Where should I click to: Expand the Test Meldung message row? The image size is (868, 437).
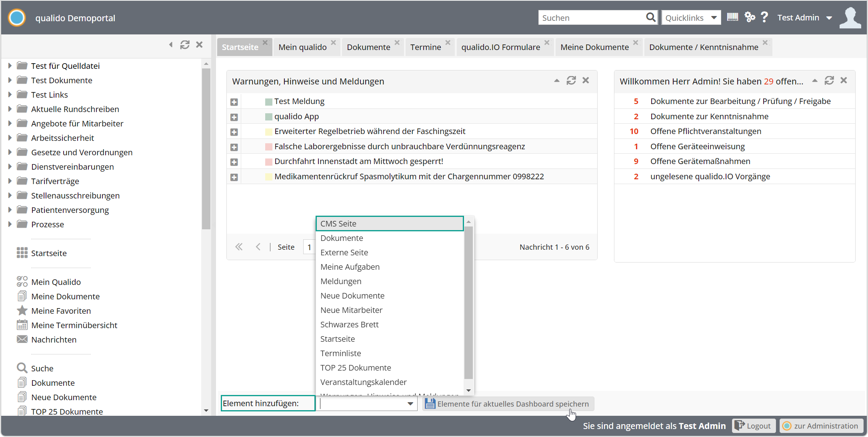coord(234,102)
